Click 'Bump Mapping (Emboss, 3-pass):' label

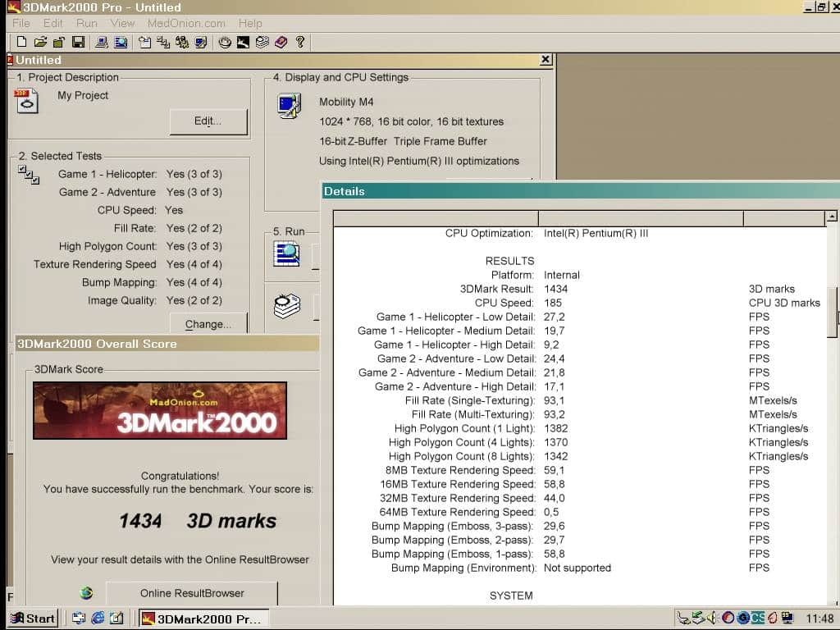tap(453, 526)
